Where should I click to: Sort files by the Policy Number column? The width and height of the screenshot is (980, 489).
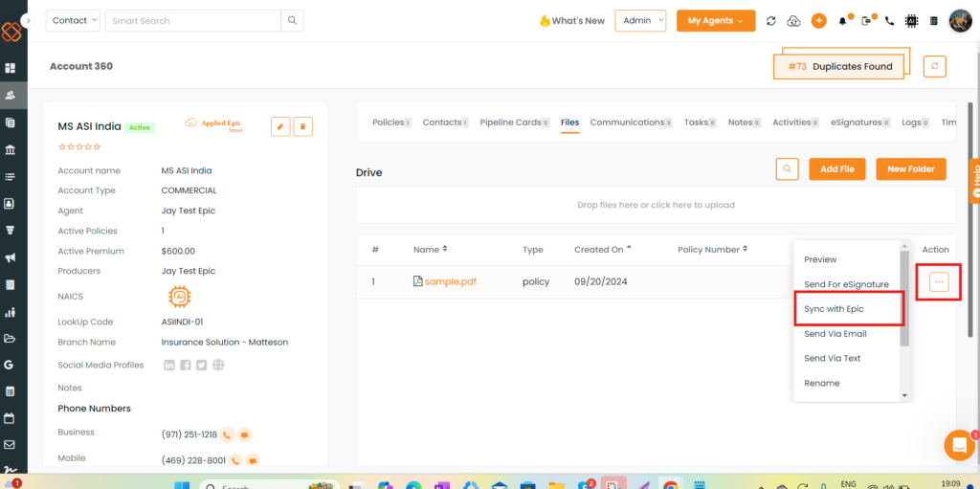click(x=712, y=250)
